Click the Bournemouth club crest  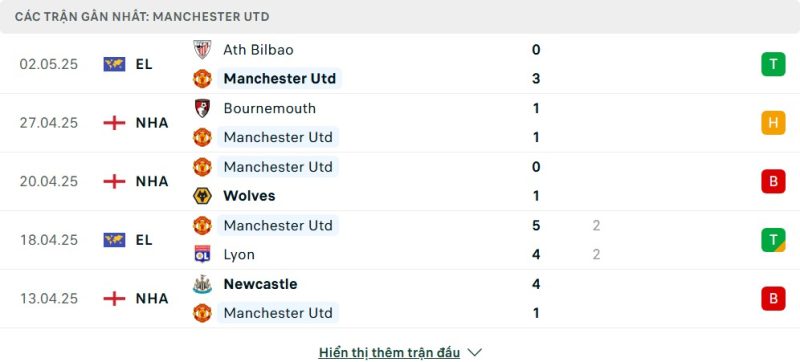pyautogui.click(x=202, y=108)
